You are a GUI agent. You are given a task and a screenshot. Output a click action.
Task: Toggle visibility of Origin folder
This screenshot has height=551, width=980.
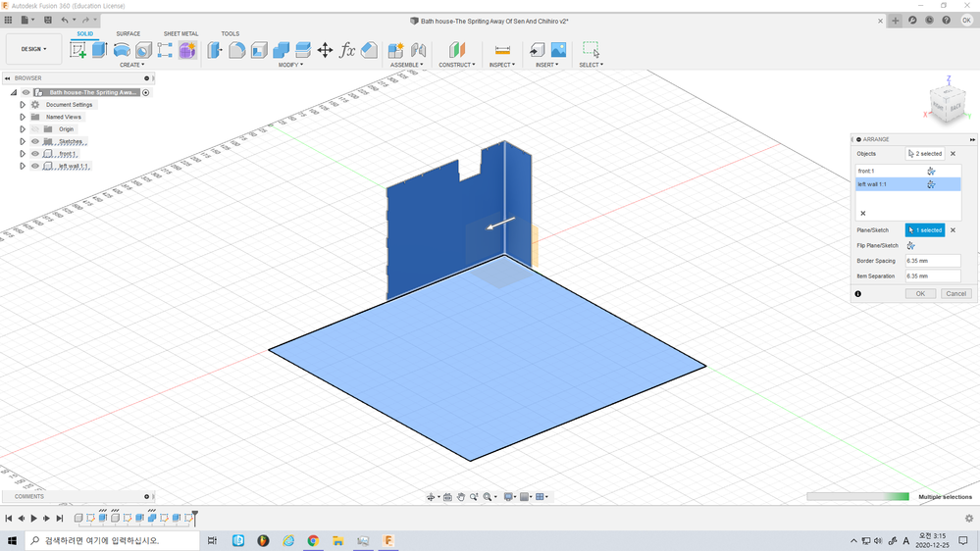(x=35, y=129)
